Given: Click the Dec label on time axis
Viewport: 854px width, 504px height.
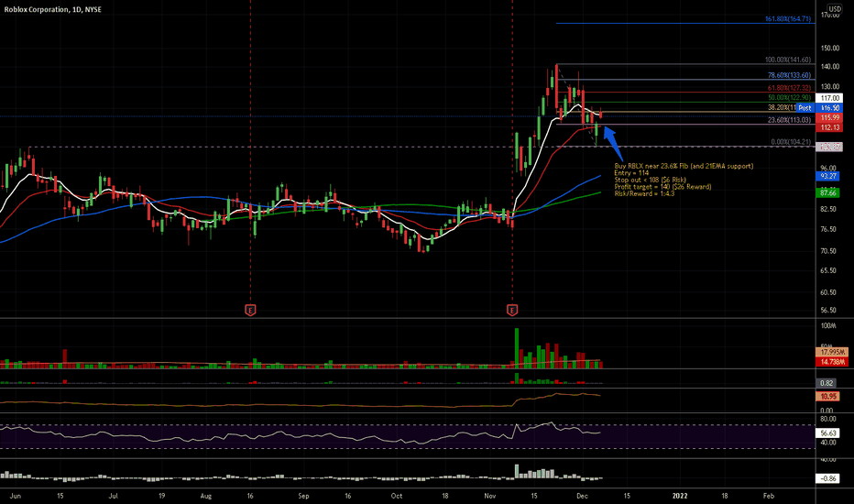Looking at the screenshot, I should (x=582, y=496).
